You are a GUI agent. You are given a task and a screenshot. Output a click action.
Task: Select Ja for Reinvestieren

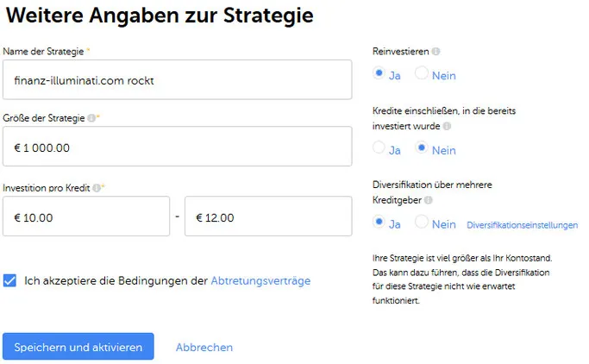pyautogui.click(x=379, y=72)
